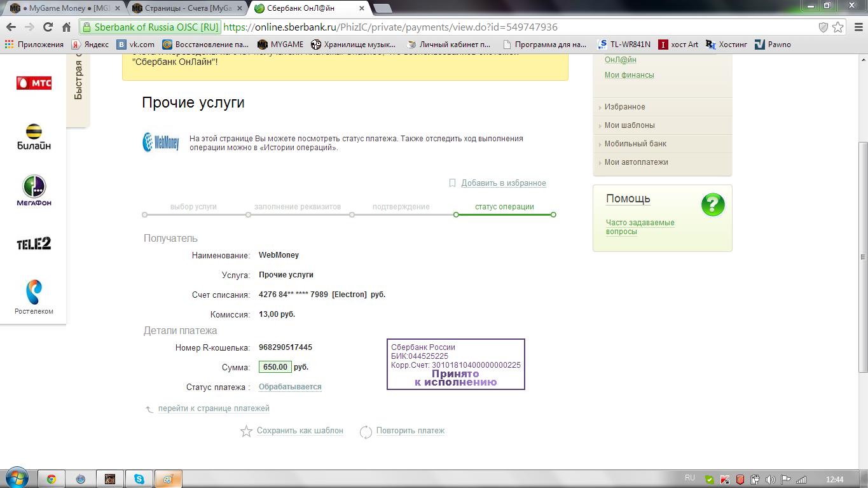This screenshot has height=488, width=868.
Task: Click the 'ОнЛ@йн' sidebar link
Action: coord(621,60)
